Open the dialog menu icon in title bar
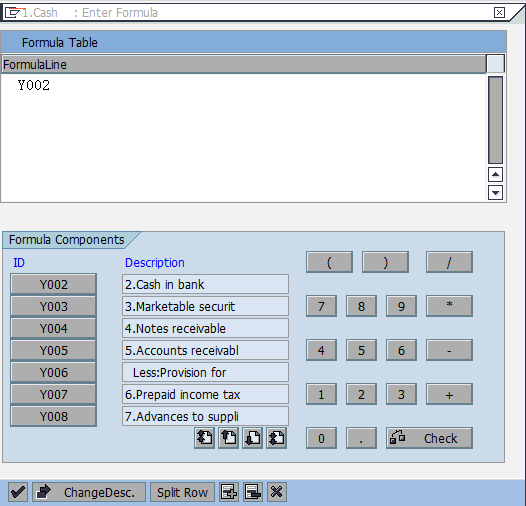The image size is (526, 506). point(13,13)
